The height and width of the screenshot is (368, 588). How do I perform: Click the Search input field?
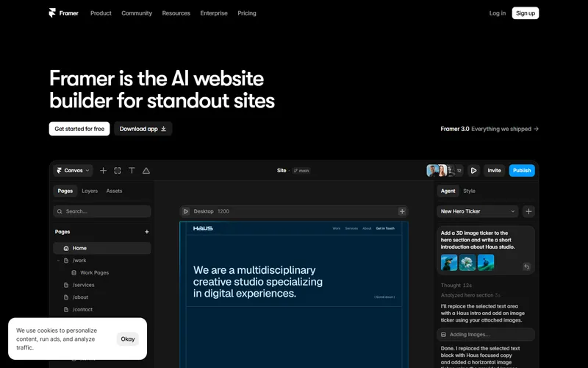[x=102, y=211]
